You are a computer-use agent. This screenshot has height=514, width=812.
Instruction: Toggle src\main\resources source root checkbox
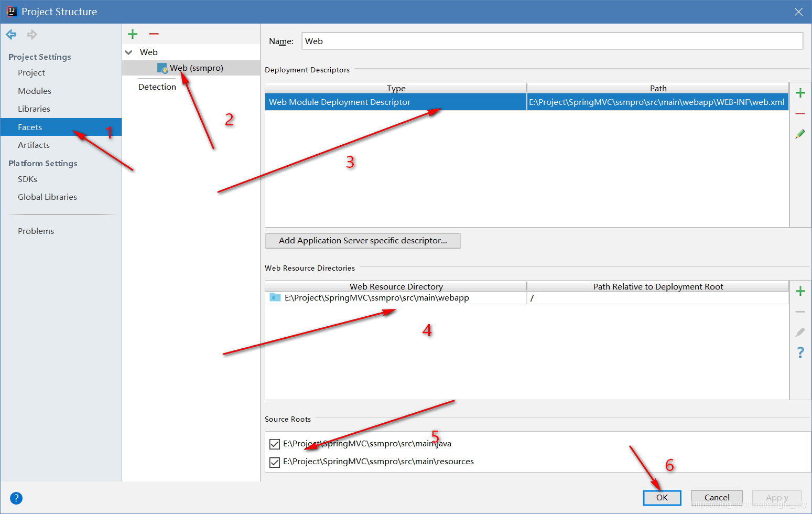[x=275, y=462]
